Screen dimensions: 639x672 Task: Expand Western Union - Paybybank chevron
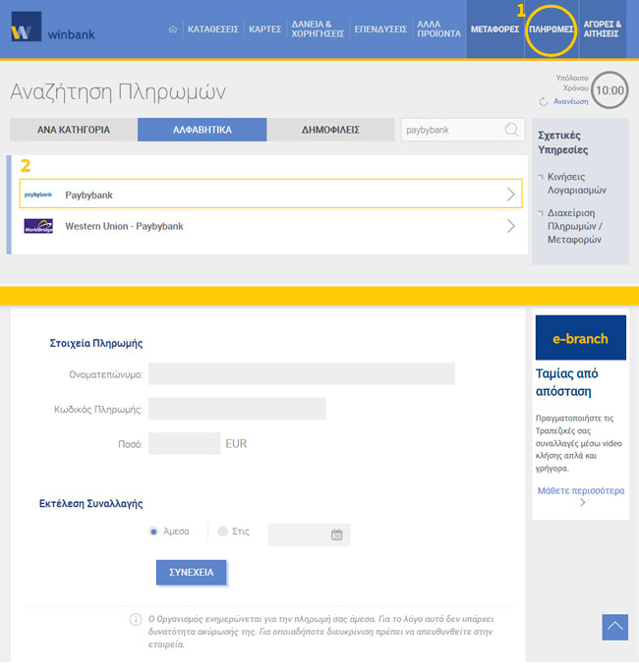coord(510,226)
